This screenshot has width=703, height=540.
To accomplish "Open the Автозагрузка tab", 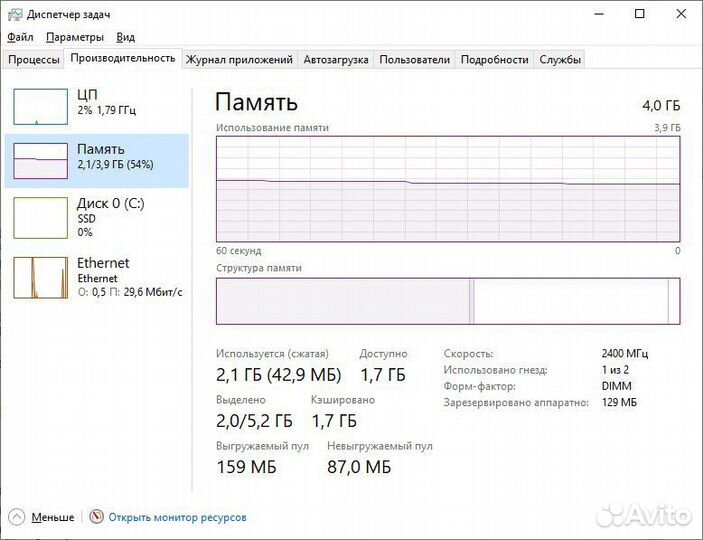I will tap(336, 60).
